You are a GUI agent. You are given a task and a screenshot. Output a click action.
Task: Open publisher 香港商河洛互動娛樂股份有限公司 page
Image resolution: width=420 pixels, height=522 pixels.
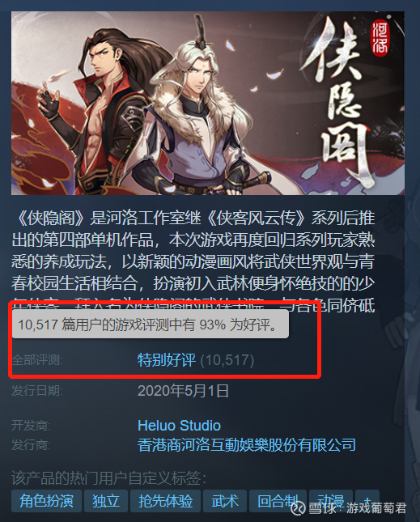click(247, 445)
